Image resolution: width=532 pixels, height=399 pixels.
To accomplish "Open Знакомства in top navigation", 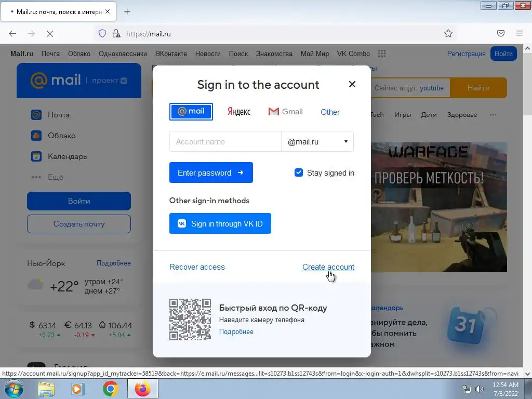I will coord(274,54).
